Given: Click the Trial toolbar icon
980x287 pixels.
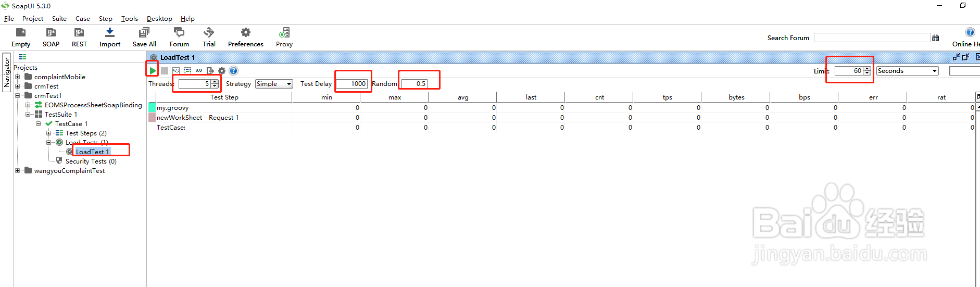Looking at the screenshot, I should tap(209, 38).
